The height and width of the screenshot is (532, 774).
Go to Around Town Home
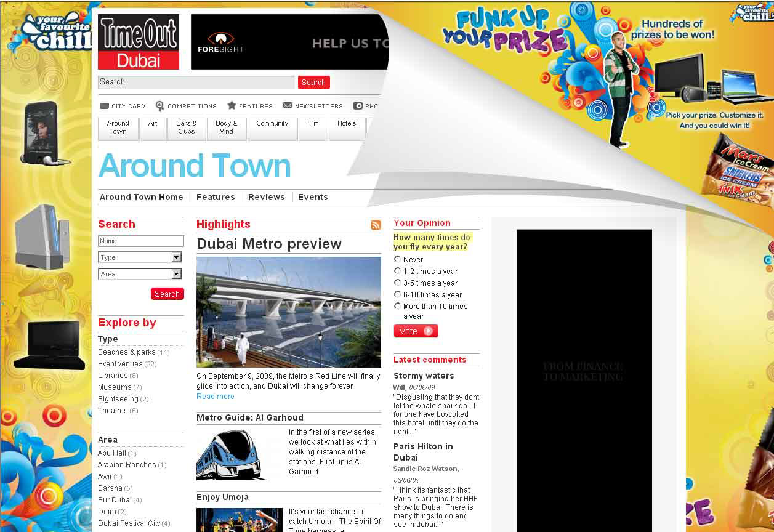click(142, 197)
